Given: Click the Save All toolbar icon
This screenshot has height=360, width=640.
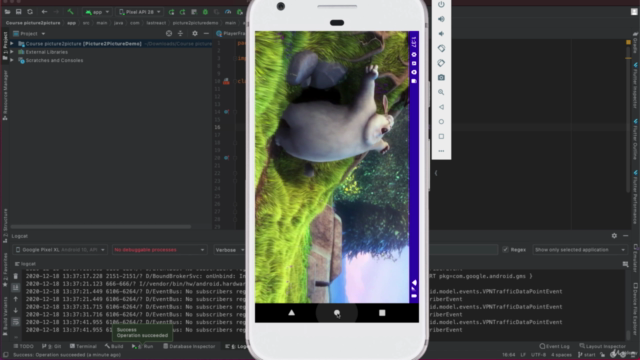Looking at the screenshot, I should tap(18, 12).
